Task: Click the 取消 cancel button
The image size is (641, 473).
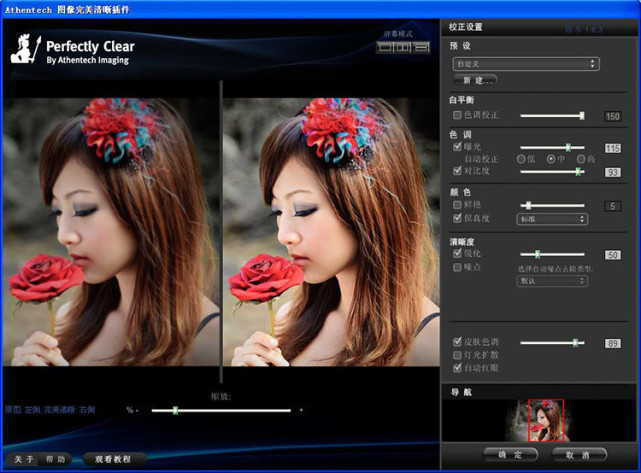Action: [x=579, y=455]
